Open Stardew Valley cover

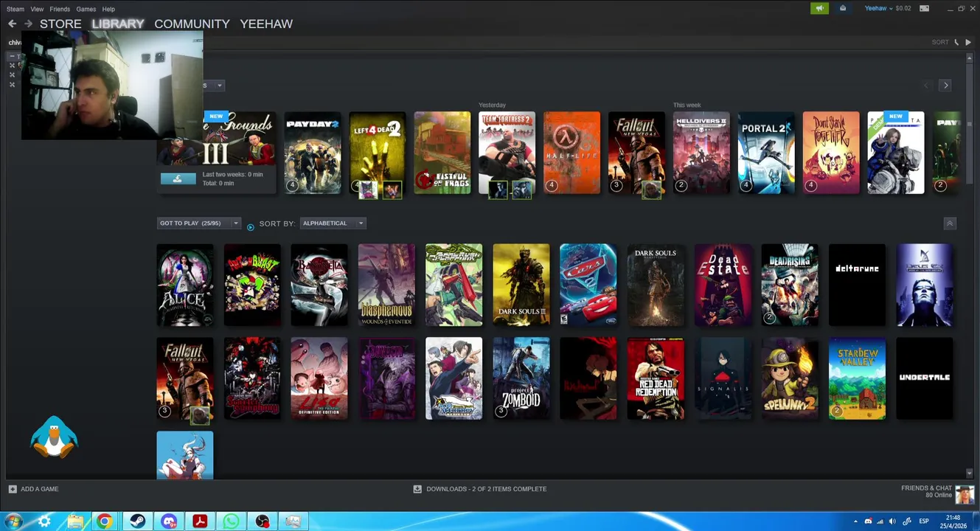coord(857,378)
